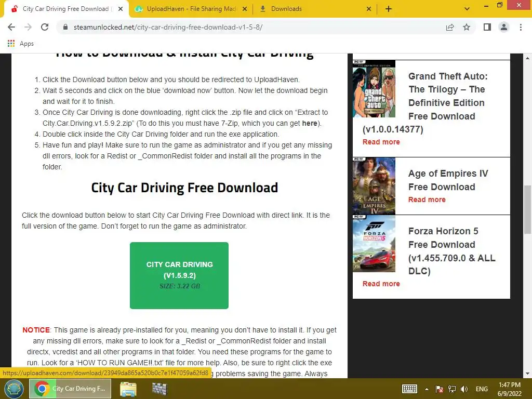Open the brick wall taskbar app
Image resolution: width=532 pixels, height=399 pixels.
point(159,389)
